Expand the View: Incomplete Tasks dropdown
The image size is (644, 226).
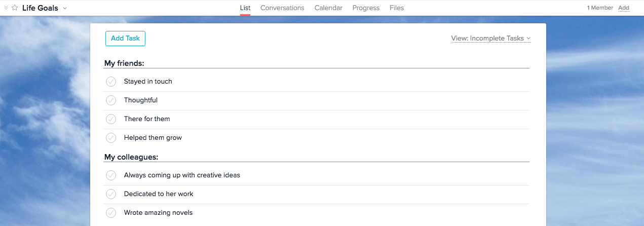[491, 39]
